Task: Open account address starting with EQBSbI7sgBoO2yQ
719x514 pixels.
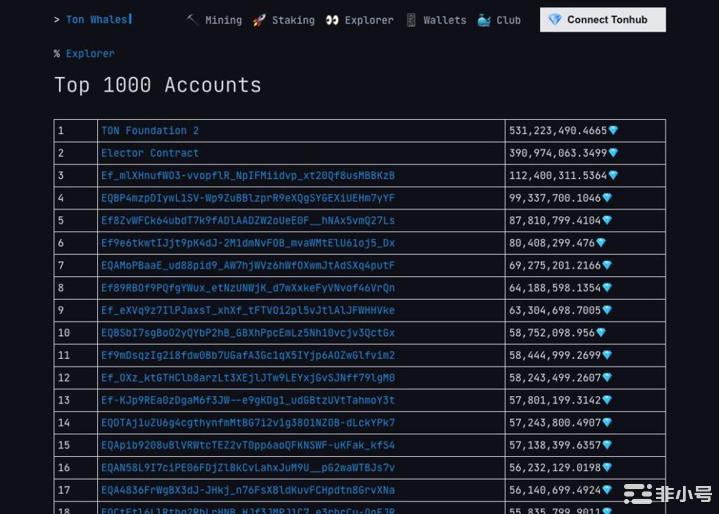Action: tap(247, 333)
